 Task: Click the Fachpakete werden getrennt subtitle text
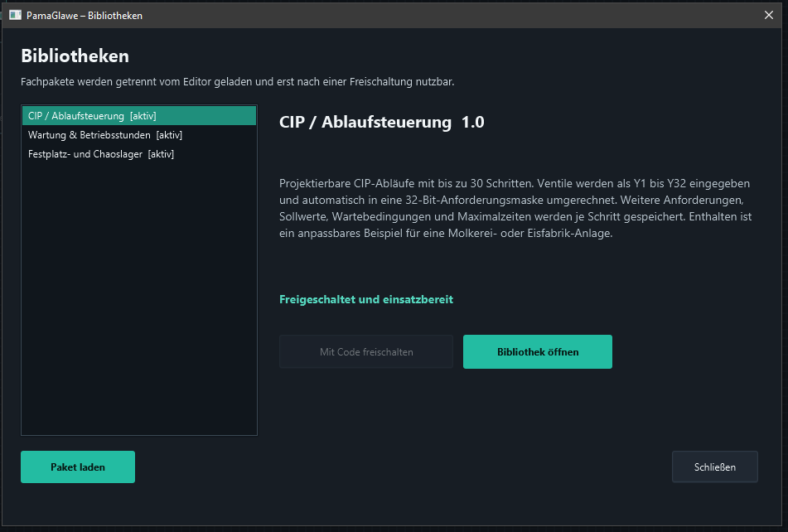[237, 81]
